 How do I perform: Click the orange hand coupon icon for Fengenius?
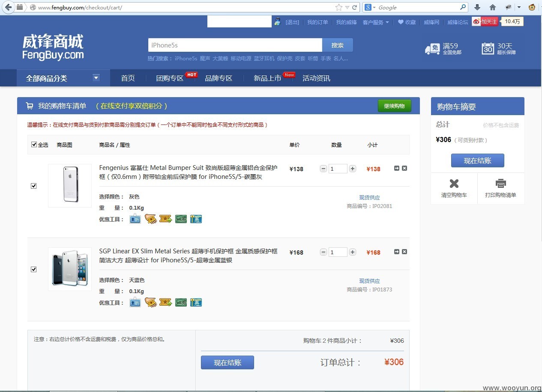(x=150, y=219)
